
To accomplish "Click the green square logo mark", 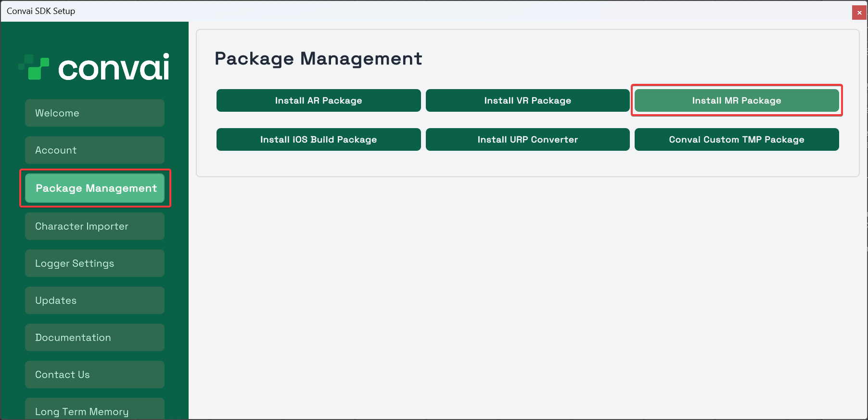I will 35,67.
